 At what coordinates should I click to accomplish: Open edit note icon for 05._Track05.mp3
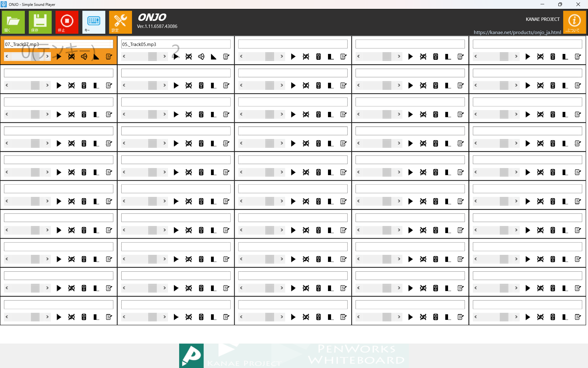[226, 56]
